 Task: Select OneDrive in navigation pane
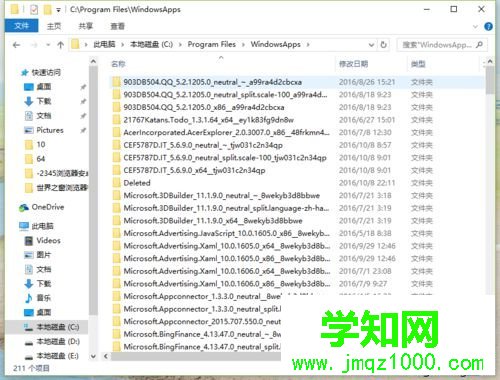[48, 207]
